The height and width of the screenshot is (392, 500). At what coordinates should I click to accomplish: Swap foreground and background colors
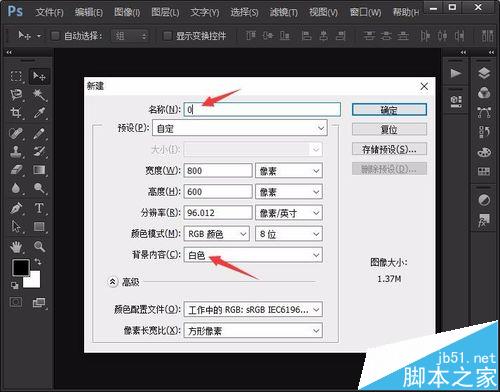[x=38, y=262]
